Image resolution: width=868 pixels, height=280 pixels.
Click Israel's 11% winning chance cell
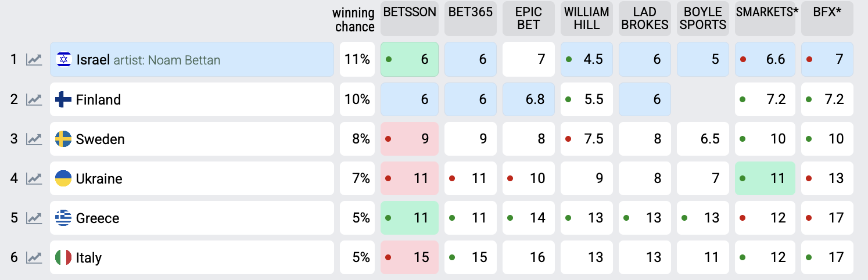coord(357,59)
